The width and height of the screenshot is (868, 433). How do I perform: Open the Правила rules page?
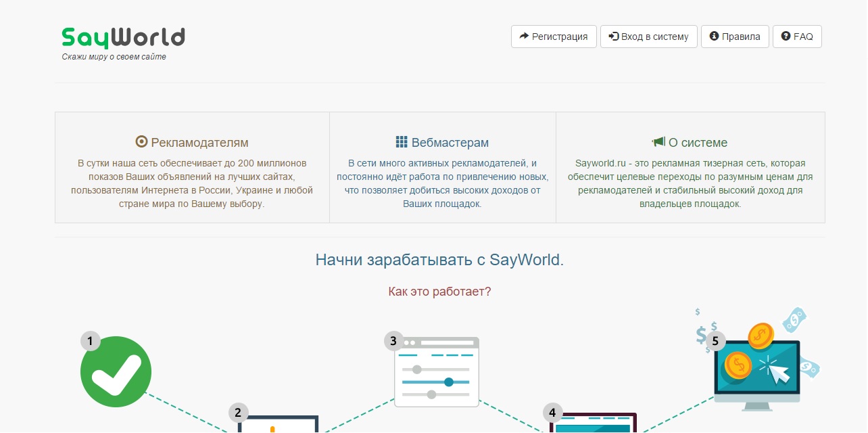(x=735, y=37)
